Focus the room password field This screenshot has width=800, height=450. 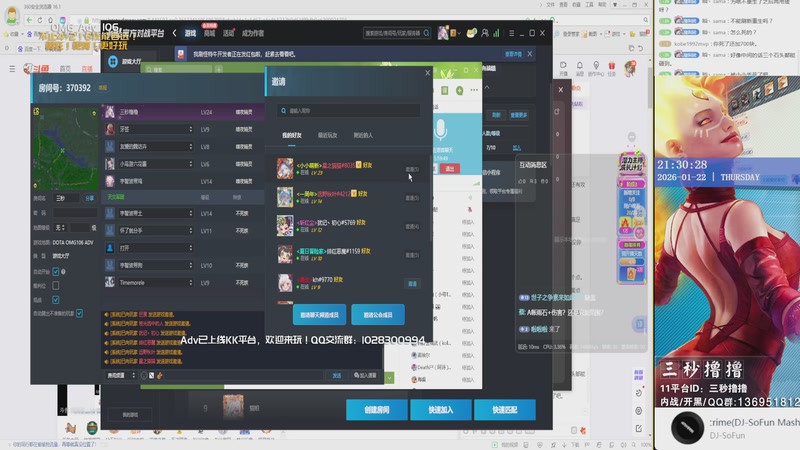pos(74,213)
